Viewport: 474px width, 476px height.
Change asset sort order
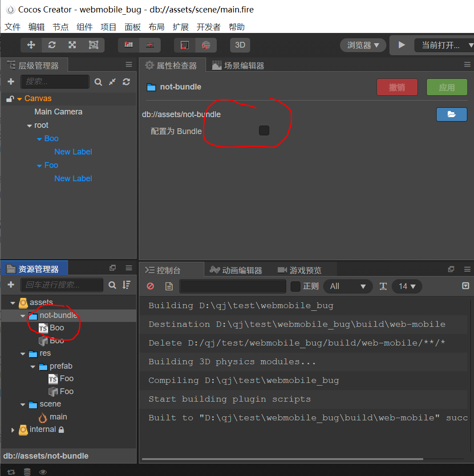(126, 285)
